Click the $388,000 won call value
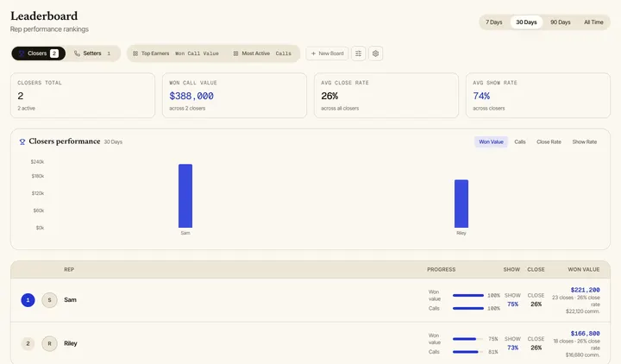621x364 pixels. [x=191, y=96]
